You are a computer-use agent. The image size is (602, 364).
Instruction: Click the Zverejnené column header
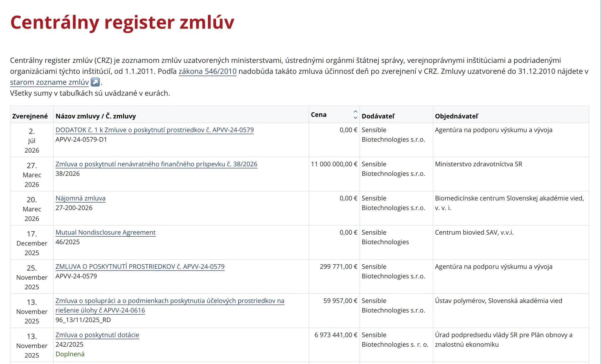(30, 116)
